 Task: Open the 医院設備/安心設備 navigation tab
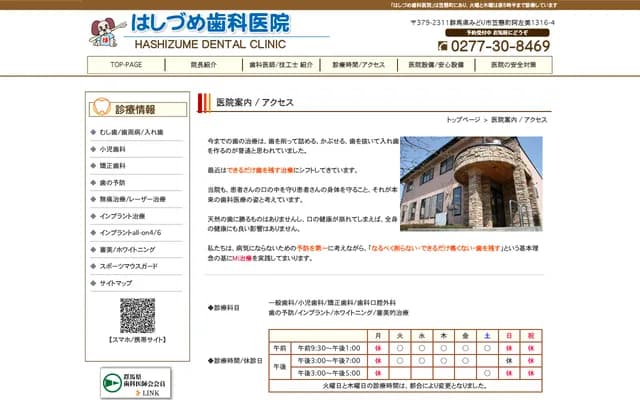pos(436,65)
